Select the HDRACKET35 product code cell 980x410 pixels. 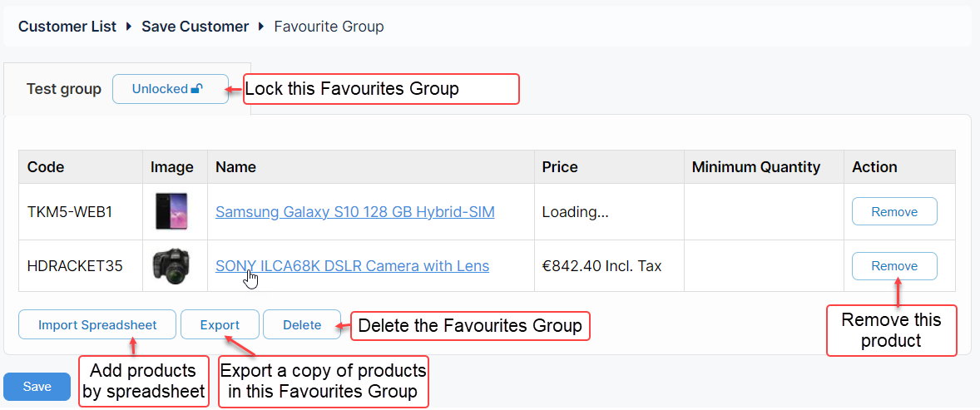click(75, 266)
